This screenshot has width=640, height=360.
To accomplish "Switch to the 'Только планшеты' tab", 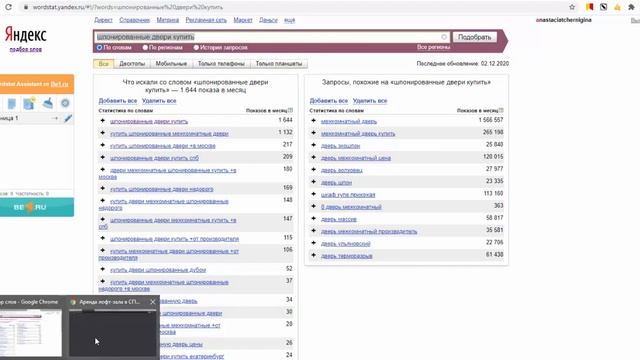I will pyautogui.click(x=279, y=64).
